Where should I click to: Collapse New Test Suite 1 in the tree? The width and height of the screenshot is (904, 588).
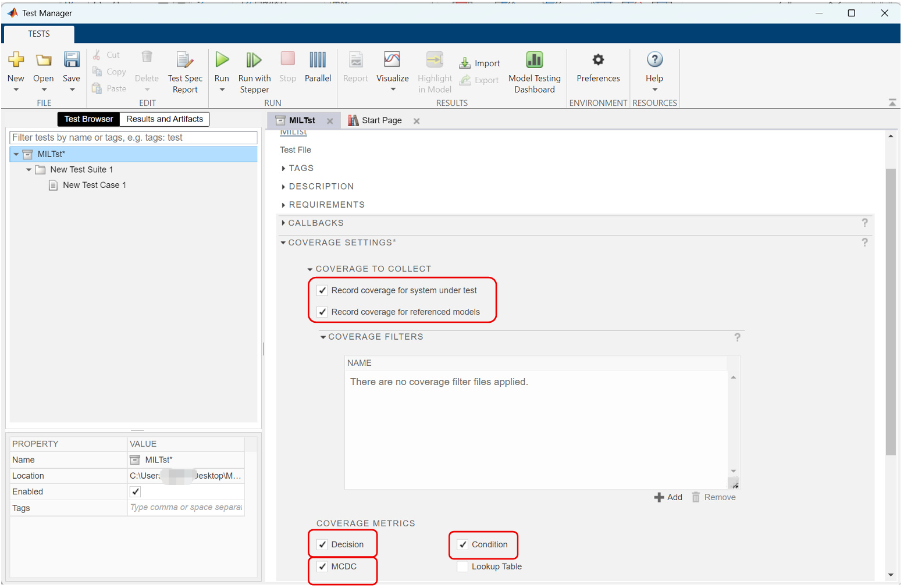click(x=29, y=169)
